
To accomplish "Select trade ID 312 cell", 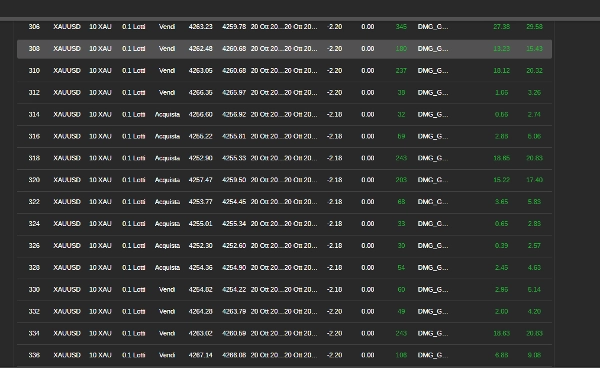I will tap(34, 93).
